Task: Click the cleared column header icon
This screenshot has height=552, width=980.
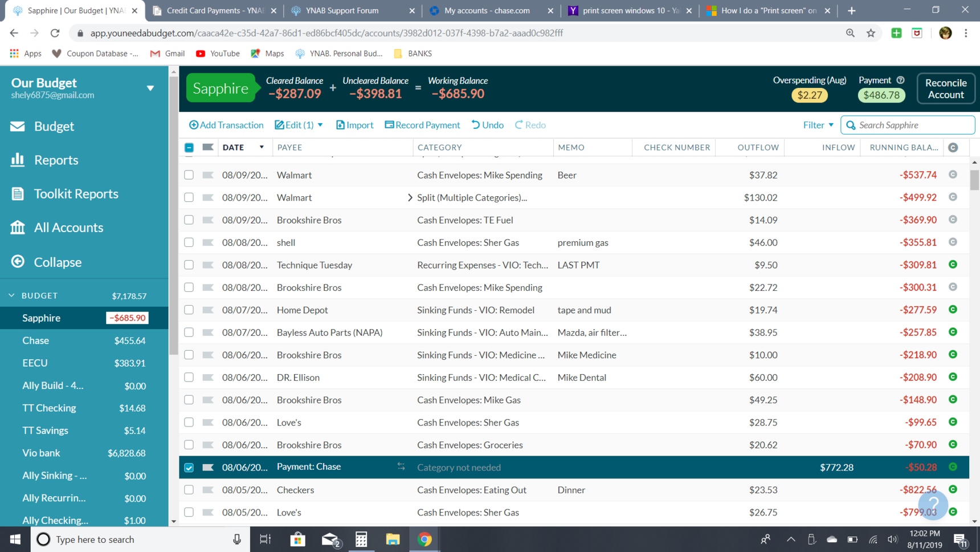Action: pos(953,148)
